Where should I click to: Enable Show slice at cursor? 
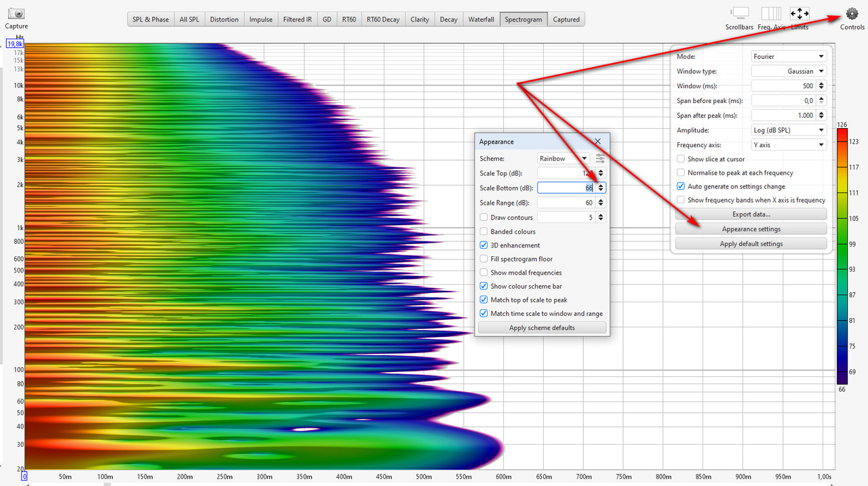[681, 159]
